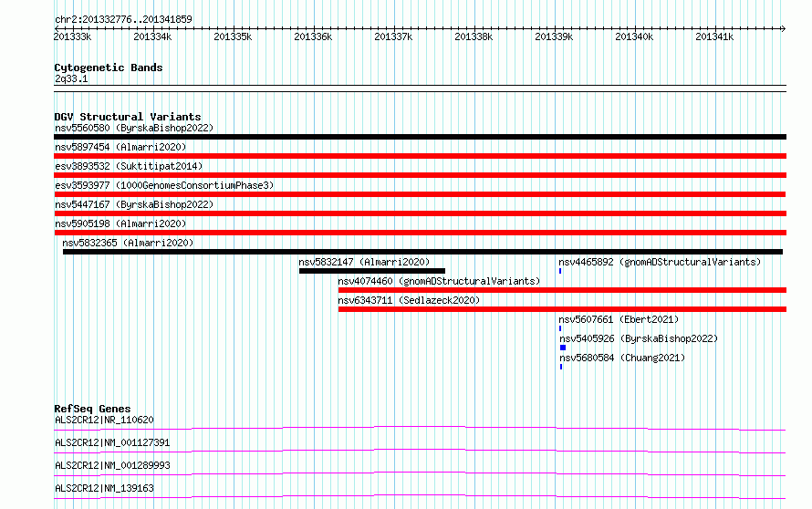Click the nsv4465892 (gnomADStructuralVariants) label
Screen dimensions: 812x509
(x=660, y=262)
